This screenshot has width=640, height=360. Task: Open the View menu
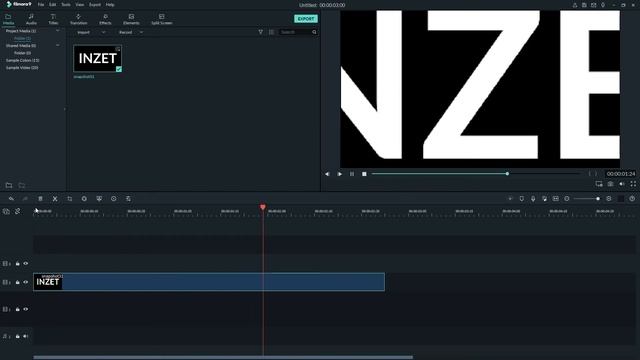pyautogui.click(x=80, y=5)
